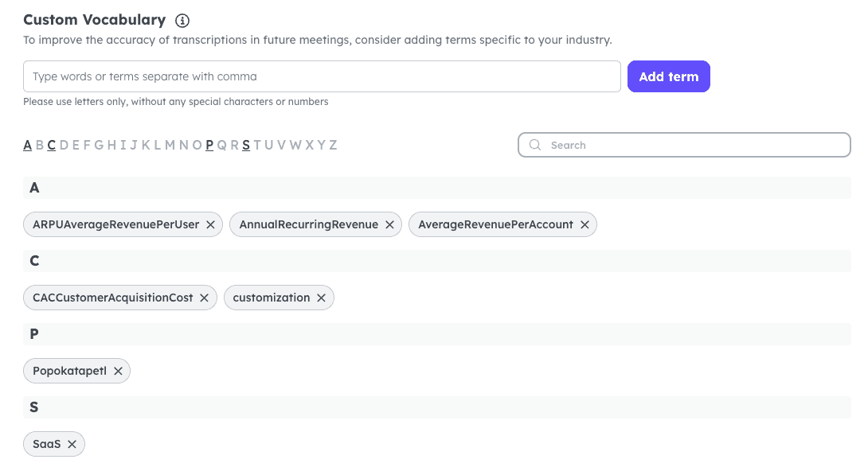This screenshot has height=471, width=868.
Task: Select letter Q in alphabet index
Action: point(222,145)
